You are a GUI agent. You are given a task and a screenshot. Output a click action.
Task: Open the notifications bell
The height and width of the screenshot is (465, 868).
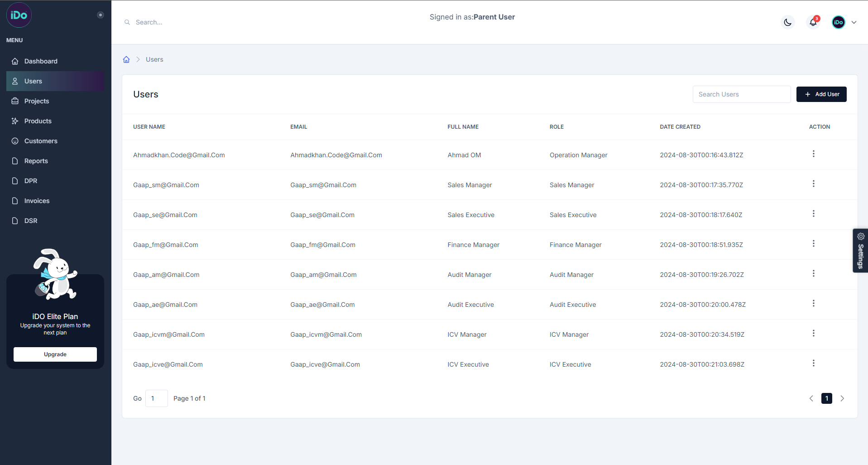(813, 22)
